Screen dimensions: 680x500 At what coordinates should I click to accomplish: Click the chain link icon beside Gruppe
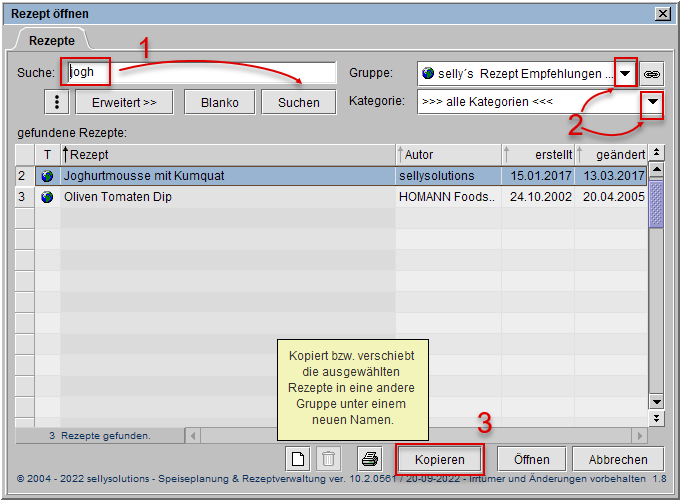click(x=653, y=74)
